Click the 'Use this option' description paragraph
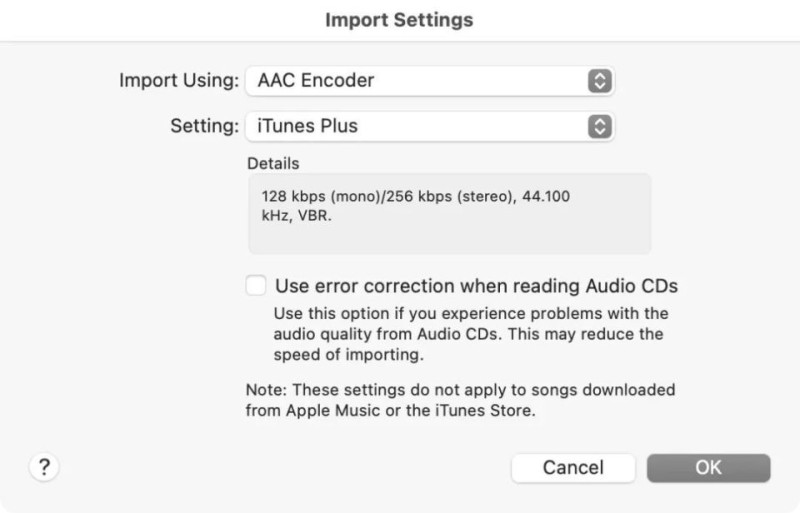The width and height of the screenshot is (800, 513). click(x=470, y=334)
